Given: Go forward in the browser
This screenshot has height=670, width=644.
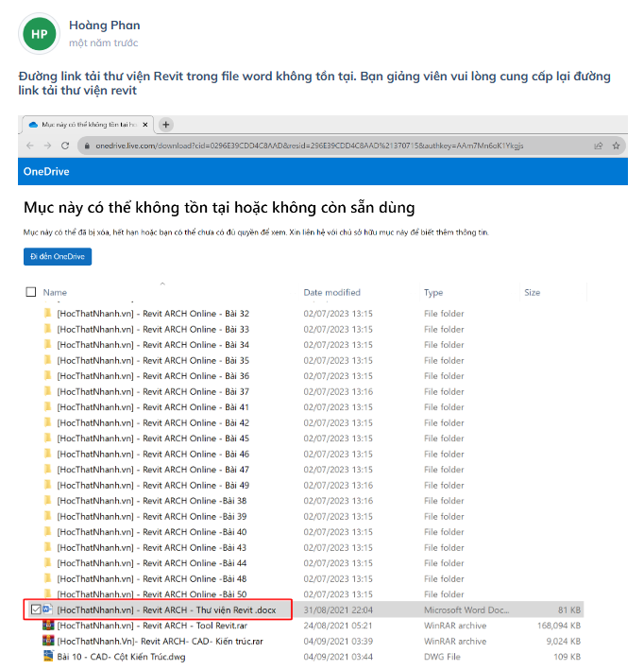Looking at the screenshot, I should (x=47, y=146).
